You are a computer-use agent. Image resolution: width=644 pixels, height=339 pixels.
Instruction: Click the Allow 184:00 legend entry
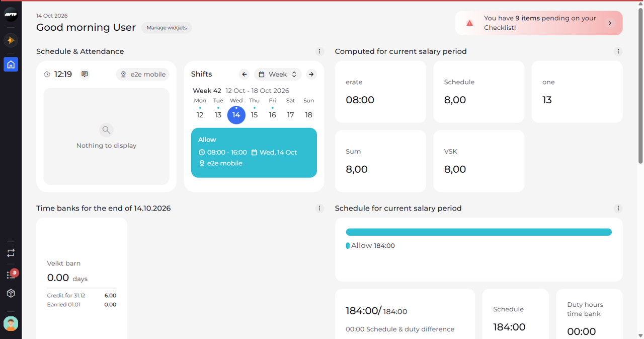click(x=370, y=246)
